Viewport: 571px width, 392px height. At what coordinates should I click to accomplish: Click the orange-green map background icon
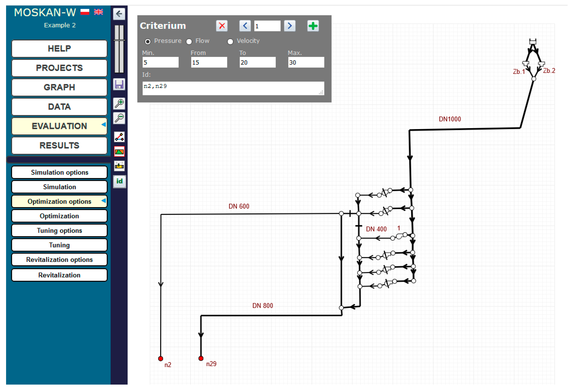point(119,152)
